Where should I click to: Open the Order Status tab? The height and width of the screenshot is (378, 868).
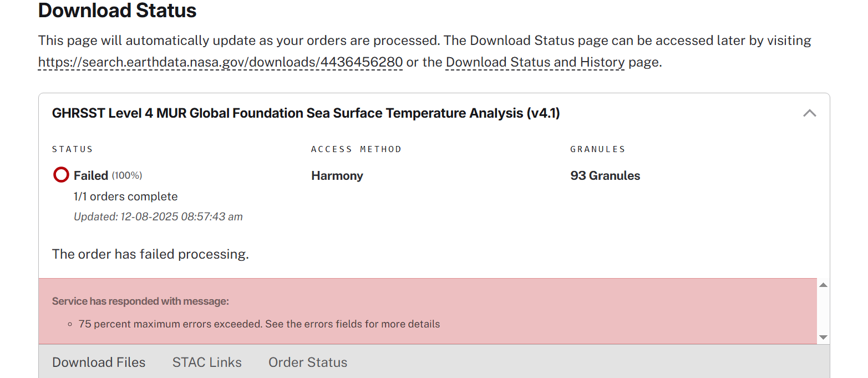307,362
